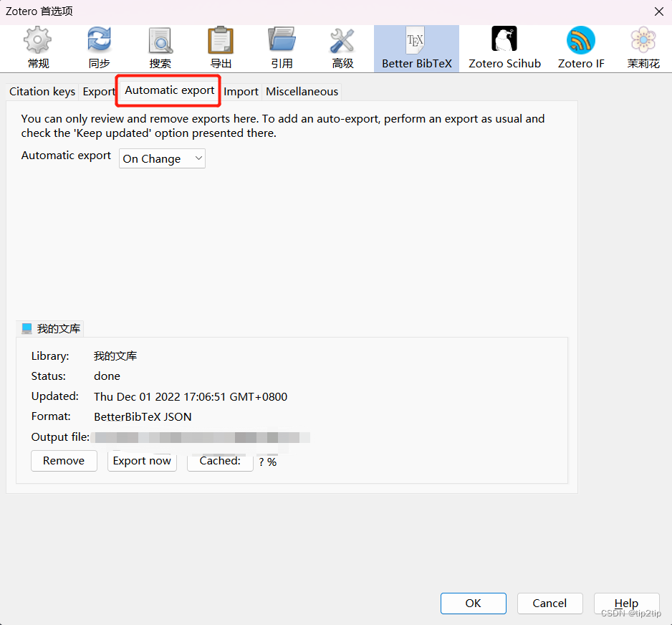Open the Zotero Scihub preferences pane
672x625 pixels.
coord(504,48)
